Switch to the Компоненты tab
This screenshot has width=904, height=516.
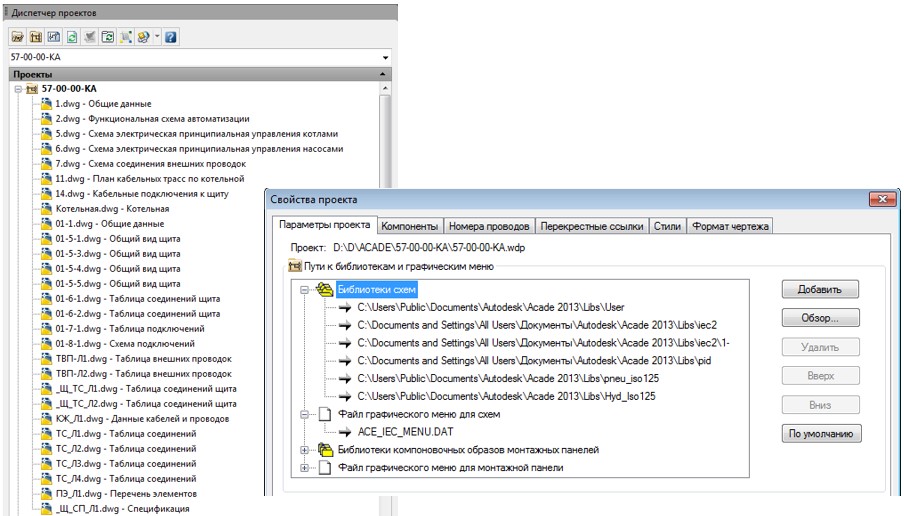click(x=410, y=227)
